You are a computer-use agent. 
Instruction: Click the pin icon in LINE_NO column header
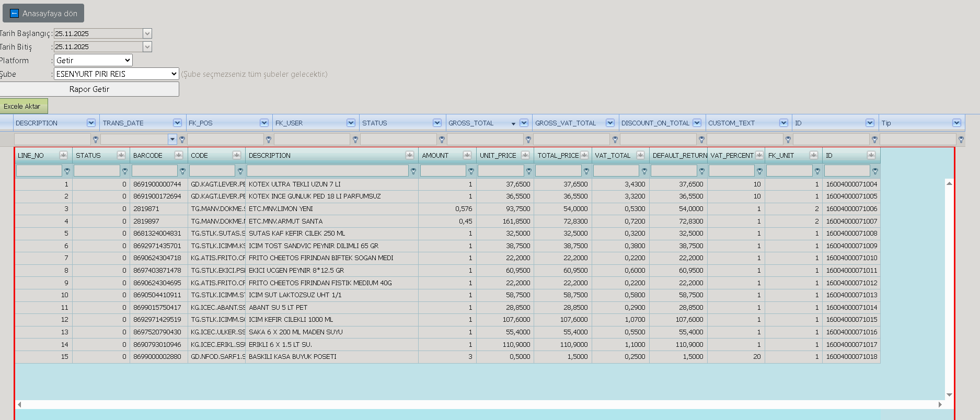[x=63, y=155]
